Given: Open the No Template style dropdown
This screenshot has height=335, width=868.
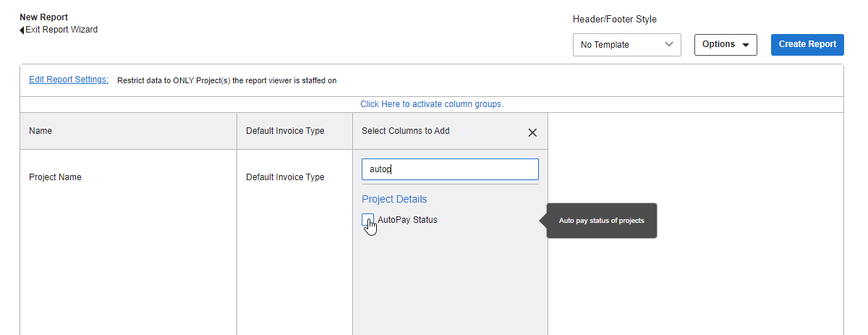Looking at the screenshot, I should pyautogui.click(x=627, y=45).
